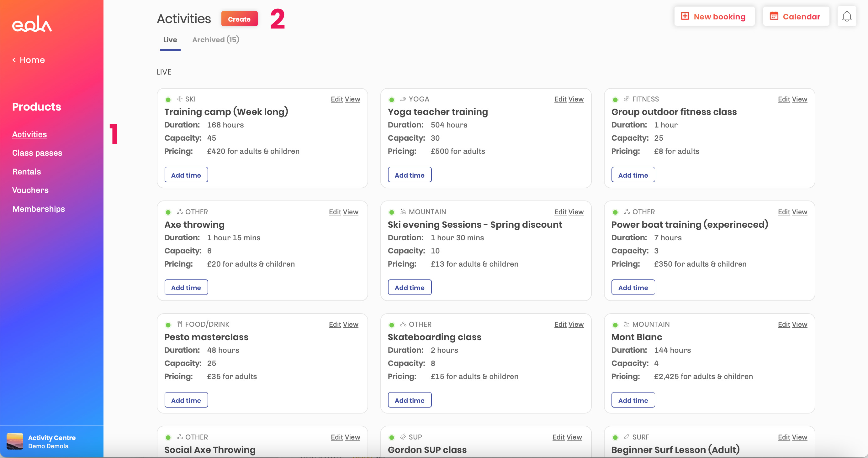Add time to Mont Blanc
The height and width of the screenshot is (458, 868).
click(633, 400)
